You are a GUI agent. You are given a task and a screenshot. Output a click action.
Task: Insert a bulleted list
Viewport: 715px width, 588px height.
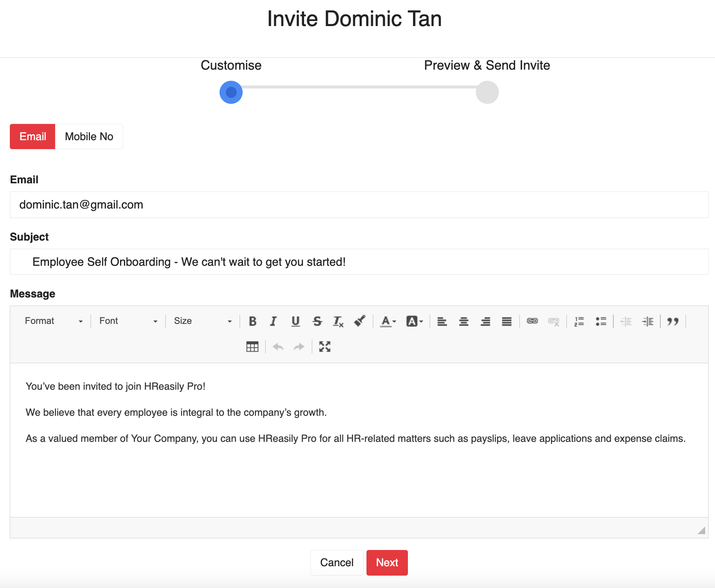coord(601,321)
